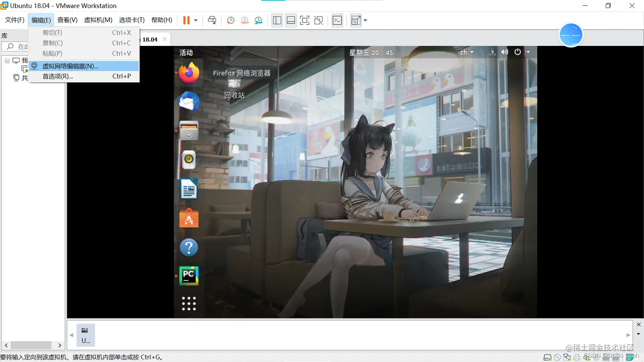
Task: Open the 查看(V) menu
Action: tap(67, 20)
